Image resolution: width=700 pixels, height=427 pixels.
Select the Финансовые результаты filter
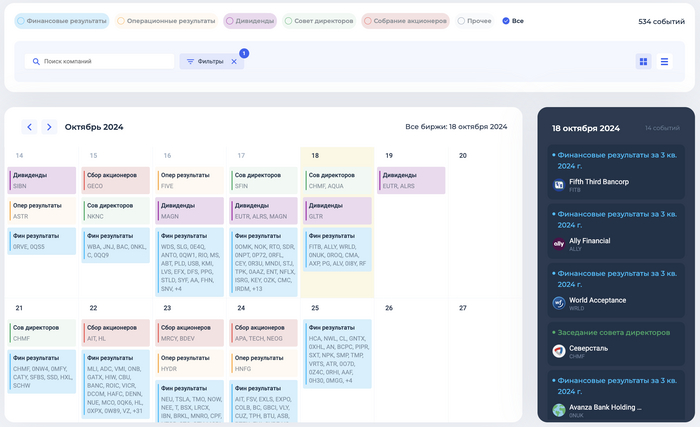pos(62,20)
